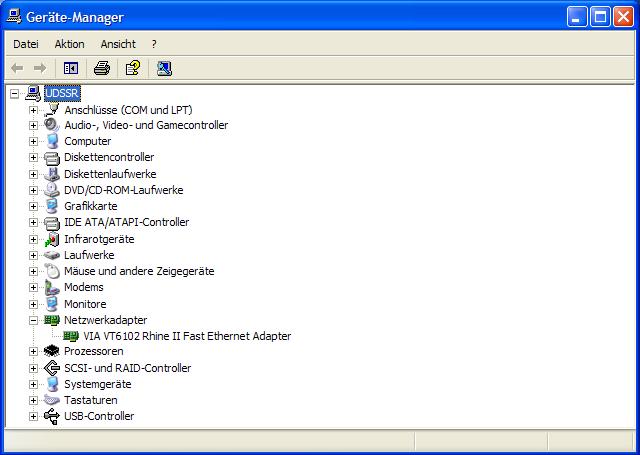The image size is (640, 455).
Task: Select the Diskettenlaufwerke label
Action: click(110, 174)
